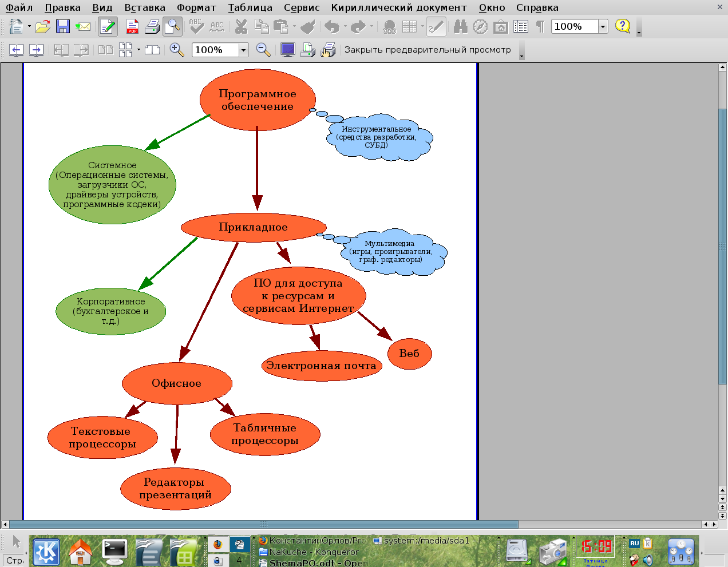Click the horizontal scrollbar at bottom
728x567 pixels.
click(x=263, y=524)
